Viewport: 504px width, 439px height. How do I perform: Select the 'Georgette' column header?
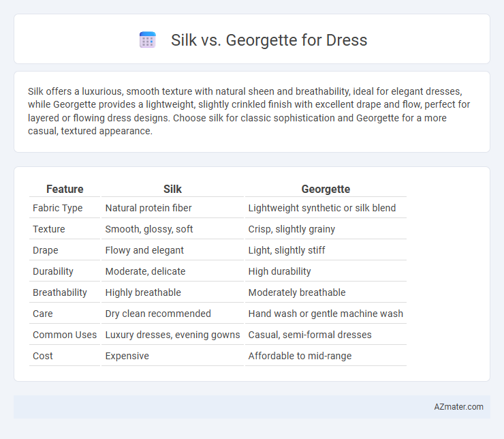326,189
